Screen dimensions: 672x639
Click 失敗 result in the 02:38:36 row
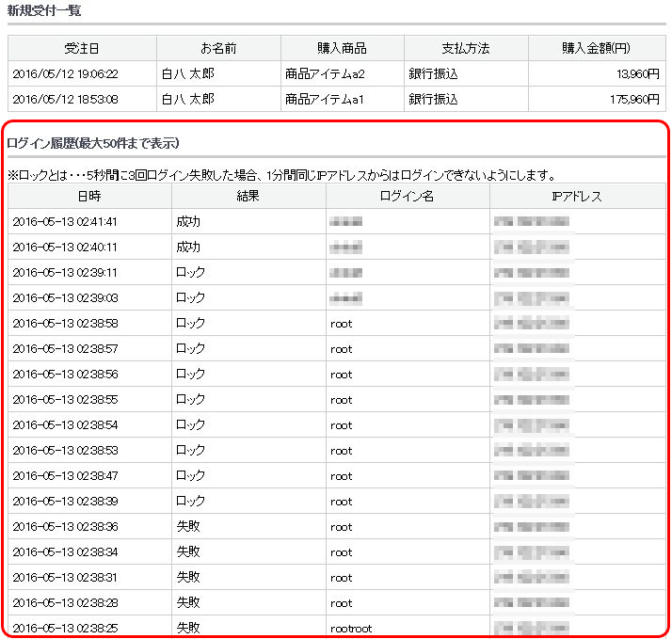[188, 527]
